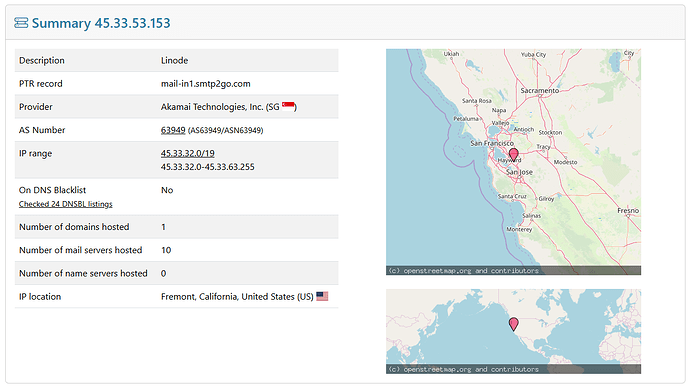The height and width of the screenshot is (388, 690).
Task: Click the server icon beside Summary heading
Action: [21, 22]
